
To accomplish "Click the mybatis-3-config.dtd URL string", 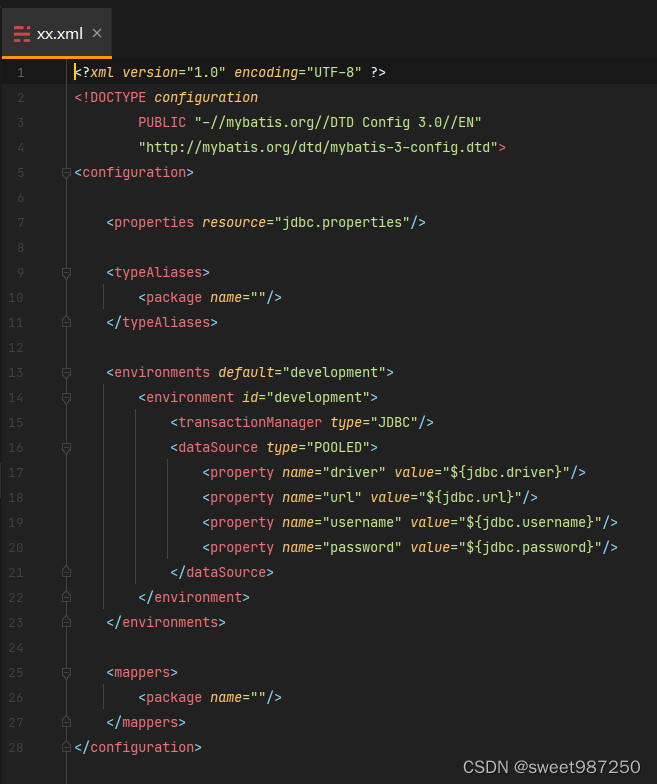I will (318, 148).
